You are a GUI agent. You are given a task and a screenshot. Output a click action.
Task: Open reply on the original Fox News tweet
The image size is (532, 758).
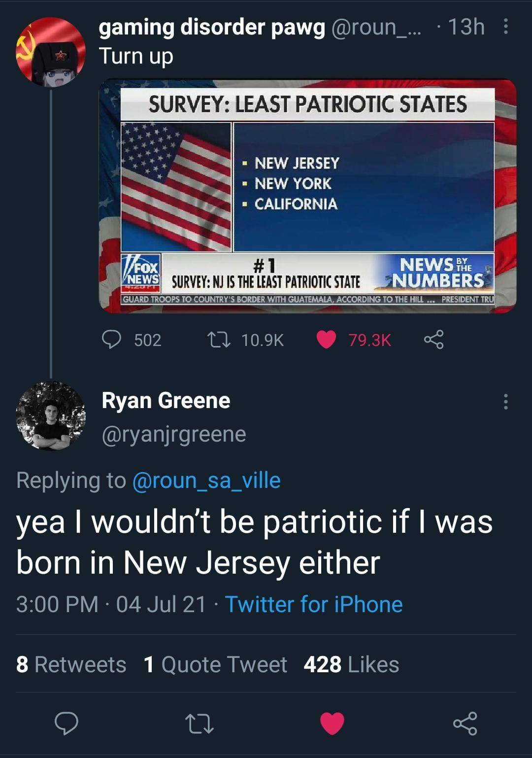[112, 340]
